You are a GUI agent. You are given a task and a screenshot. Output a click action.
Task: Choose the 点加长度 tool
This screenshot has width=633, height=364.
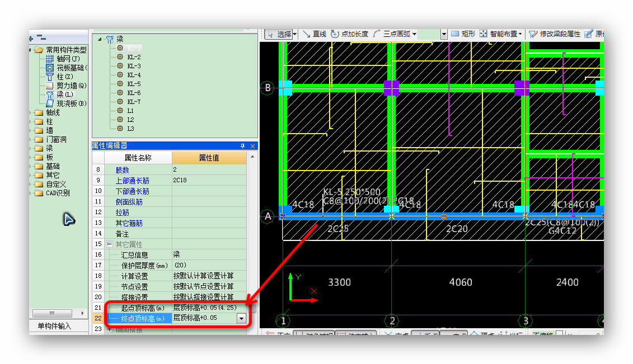pos(350,34)
